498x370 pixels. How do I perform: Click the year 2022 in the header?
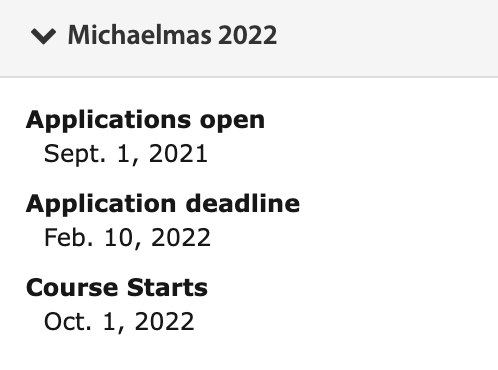(x=247, y=35)
